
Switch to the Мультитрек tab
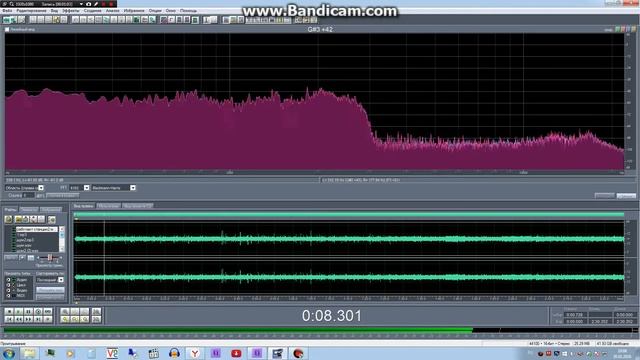pyautogui.click(x=108, y=206)
